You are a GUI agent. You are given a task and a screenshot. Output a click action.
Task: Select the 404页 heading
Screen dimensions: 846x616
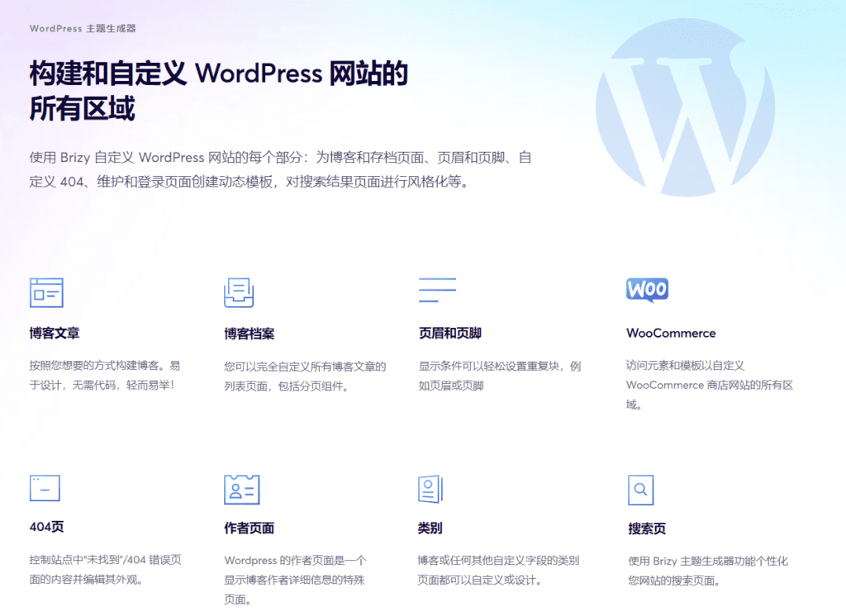[x=46, y=527]
